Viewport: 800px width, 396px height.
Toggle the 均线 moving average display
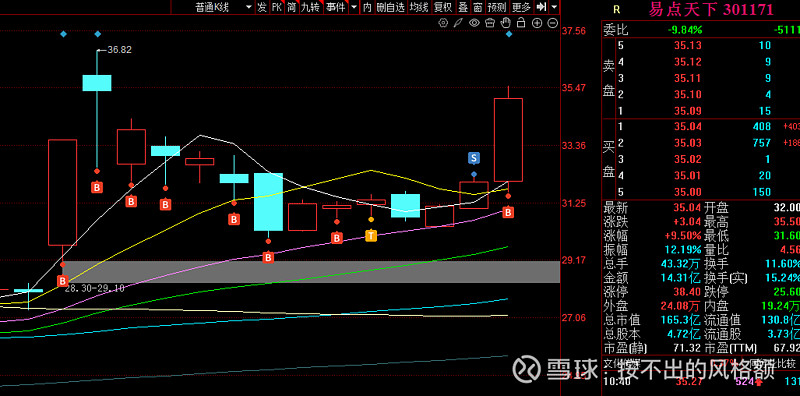point(419,7)
